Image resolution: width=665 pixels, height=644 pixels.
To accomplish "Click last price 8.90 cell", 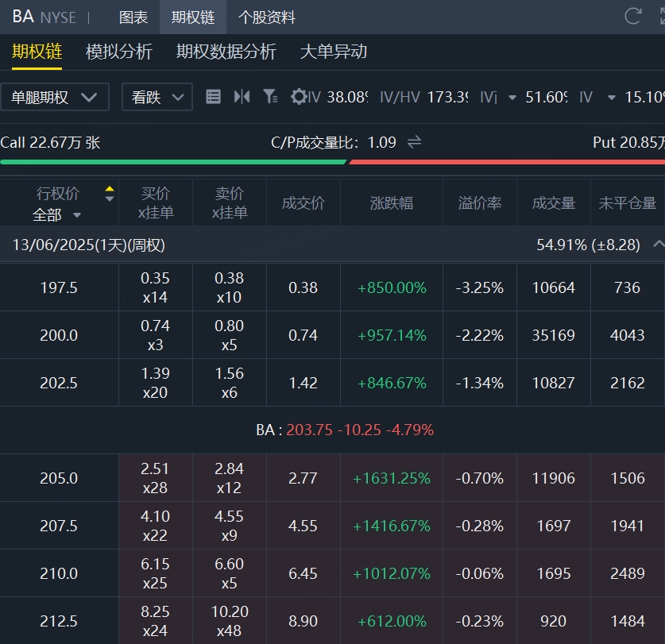I will tap(304, 621).
